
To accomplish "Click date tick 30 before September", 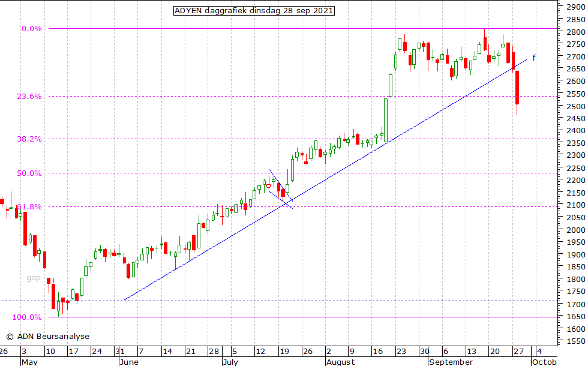I will pyautogui.click(x=425, y=352).
